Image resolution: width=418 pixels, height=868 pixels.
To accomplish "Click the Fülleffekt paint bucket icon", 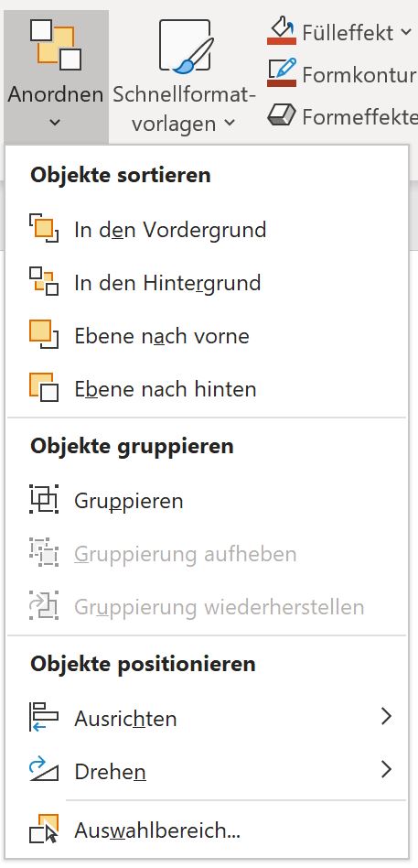I will [282, 31].
